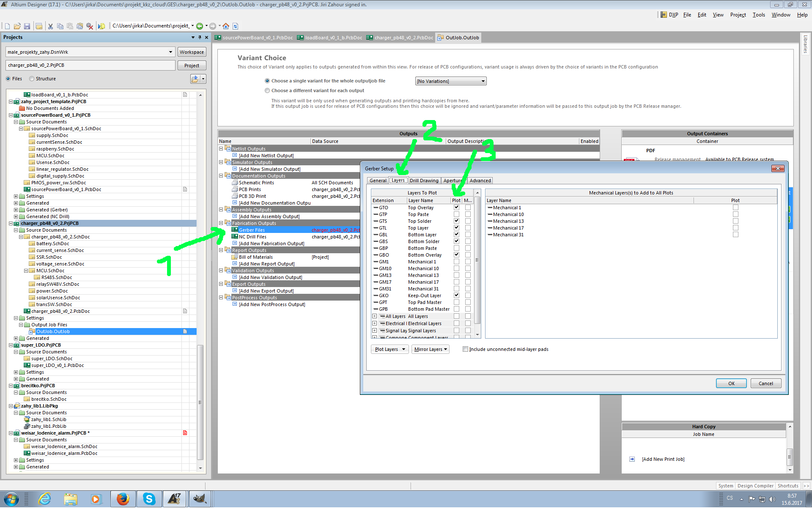
Task: Click the Cut scissors icon
Action: 50,26
